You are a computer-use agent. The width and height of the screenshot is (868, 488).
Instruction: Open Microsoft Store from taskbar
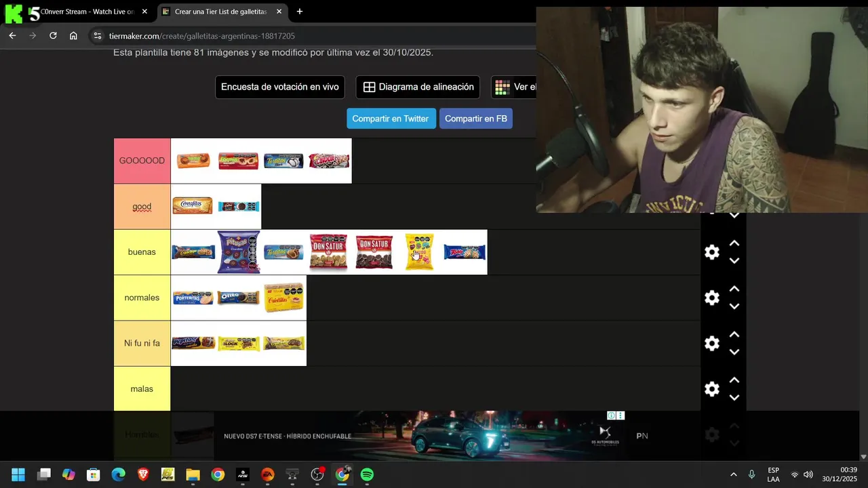(x=94, y=474)
